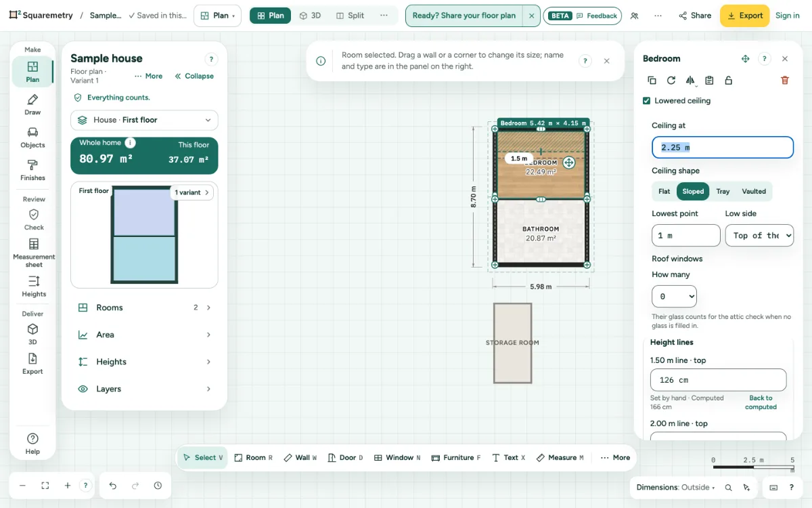Open version history clock icon
Viewport: 812px width, 508px height.
[x=158, y=486]
